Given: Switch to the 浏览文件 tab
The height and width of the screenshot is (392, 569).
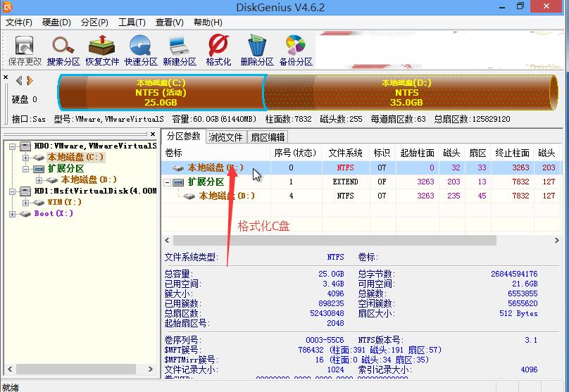Looking at the screenshot, I should pyautogui.click(x=225, y=137).
